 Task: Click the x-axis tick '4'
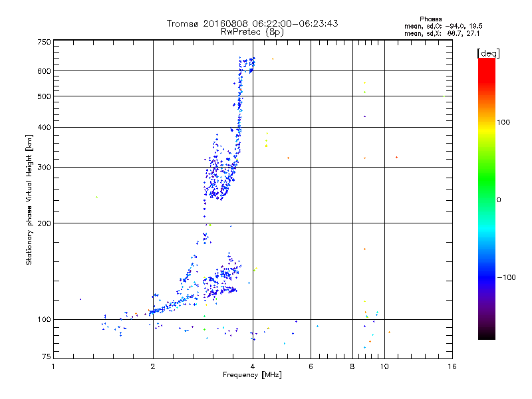tap(253, 366)
